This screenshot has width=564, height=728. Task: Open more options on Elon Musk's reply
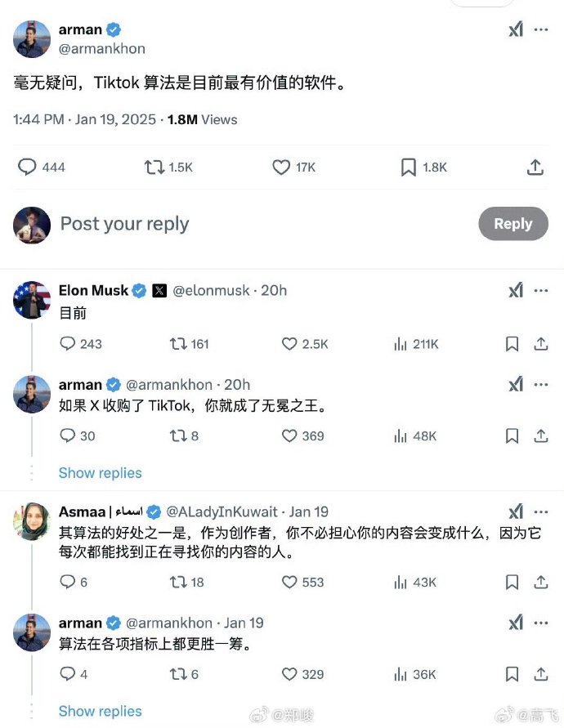tap(541, 290)
